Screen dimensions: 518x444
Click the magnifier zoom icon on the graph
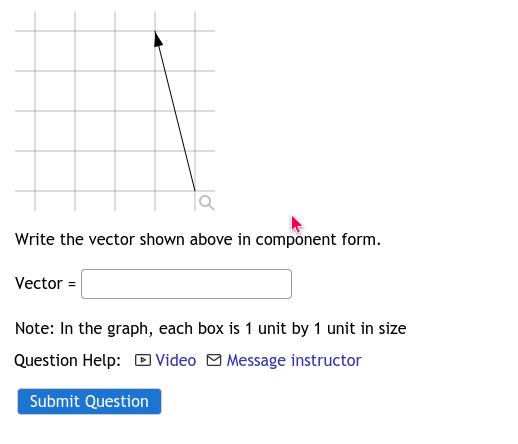[x=206, y=203]
